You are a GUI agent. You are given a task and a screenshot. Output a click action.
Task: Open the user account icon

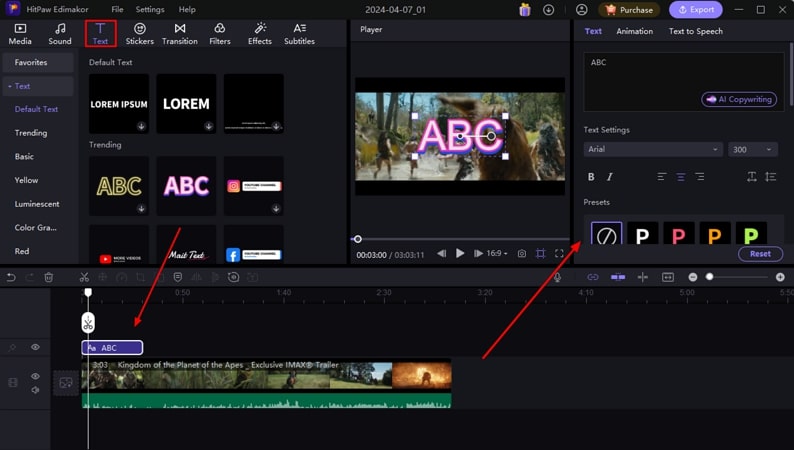pos(582,9)
